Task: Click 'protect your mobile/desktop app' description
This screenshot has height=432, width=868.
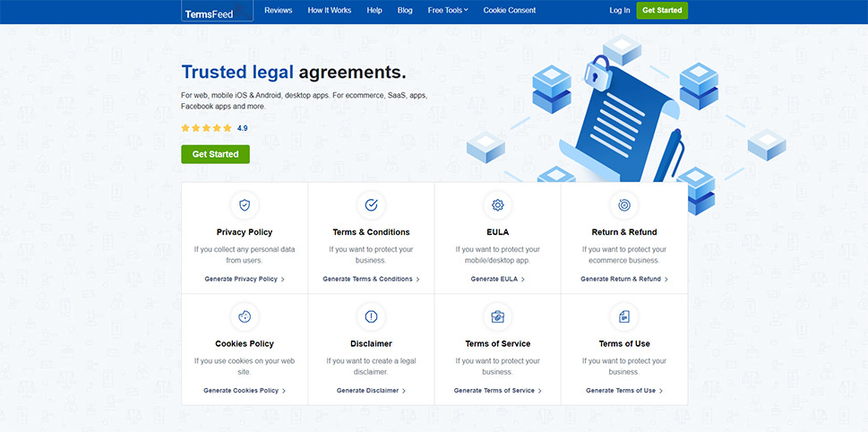Action: [498, 255]
